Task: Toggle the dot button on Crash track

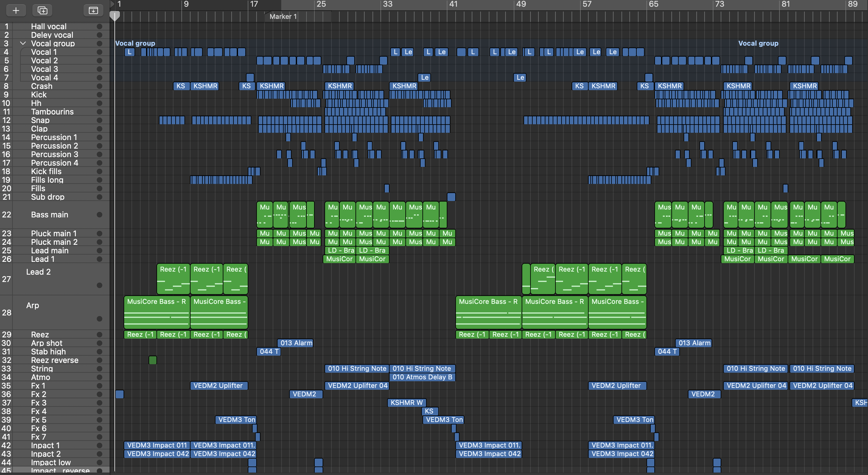Action: coord(100,86)
